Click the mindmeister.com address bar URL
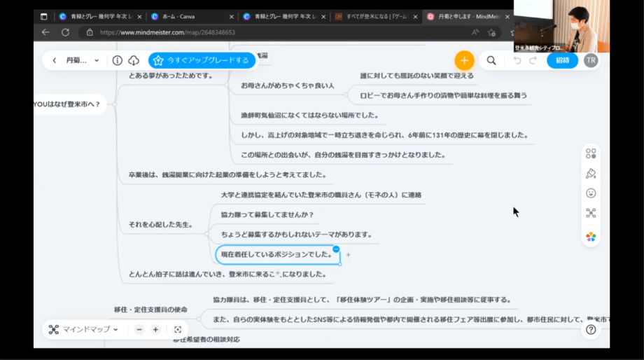This screenshot has height=360, width=644. [x=167, y=32]
